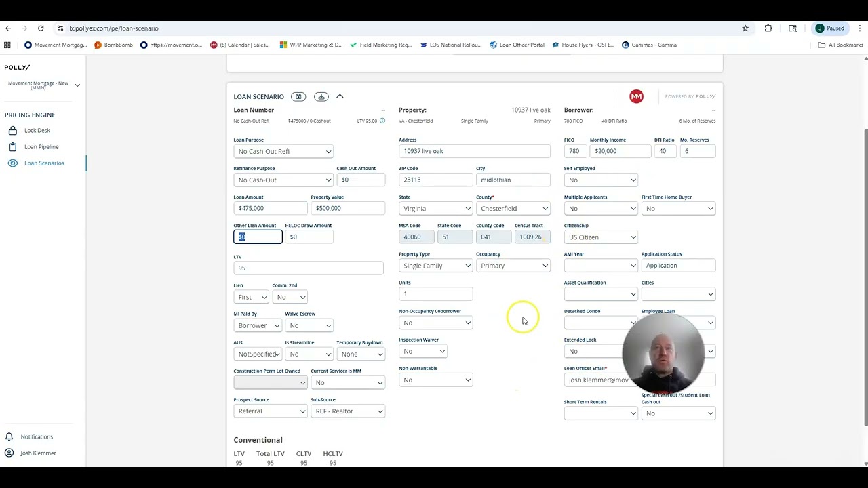Open Current Servicer Is MM dropdown
The height and width of the screenshot is (488, 868).
click(x=348, y=382)
